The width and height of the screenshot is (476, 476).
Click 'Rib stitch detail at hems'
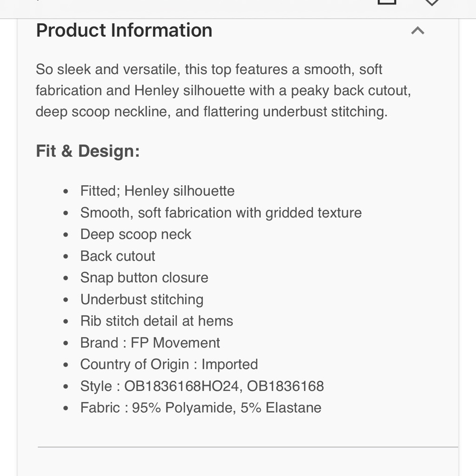coord(157,321)
